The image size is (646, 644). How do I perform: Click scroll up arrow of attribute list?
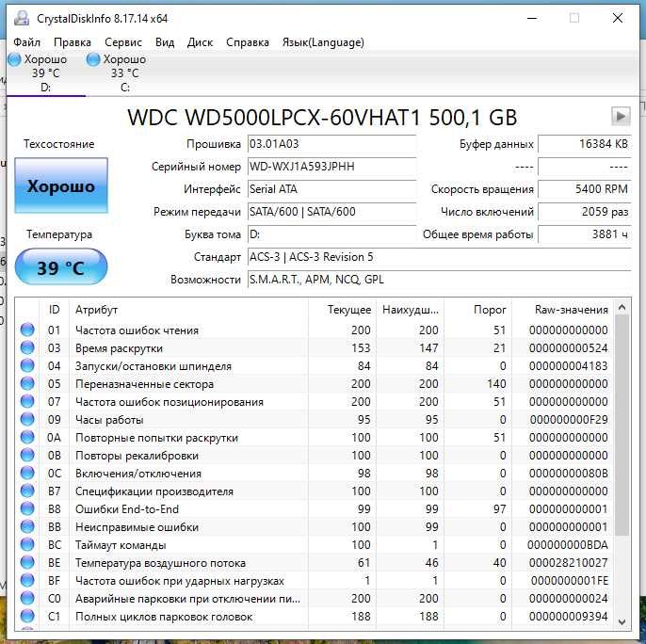click(x=622, y=307)
